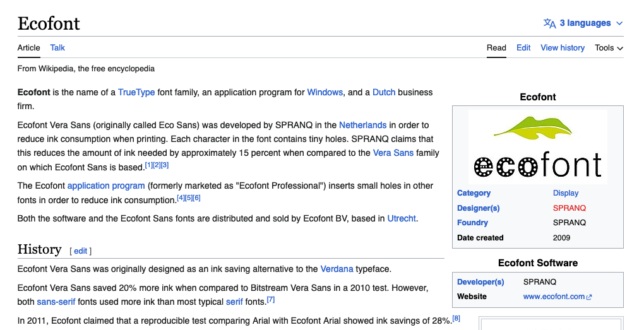The image size is (644, 330).
Task: Open the Talk tab
Action: point(57,47)
